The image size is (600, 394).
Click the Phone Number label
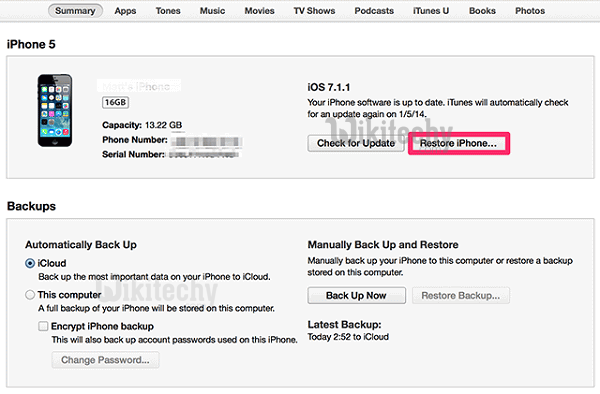pyautogui.click(x=135, y=140)
